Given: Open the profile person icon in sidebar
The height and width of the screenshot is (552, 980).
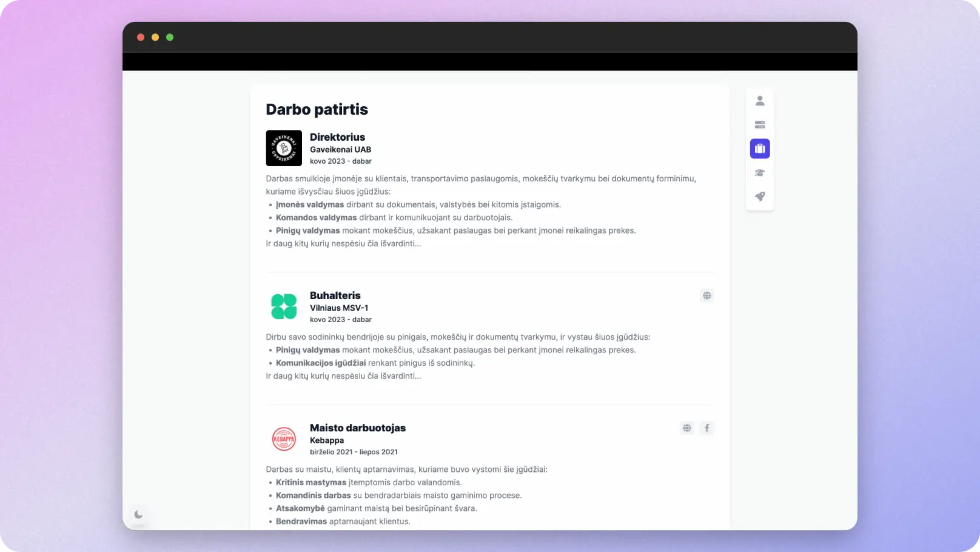Looking at the screenshot, I should point(760,101).
